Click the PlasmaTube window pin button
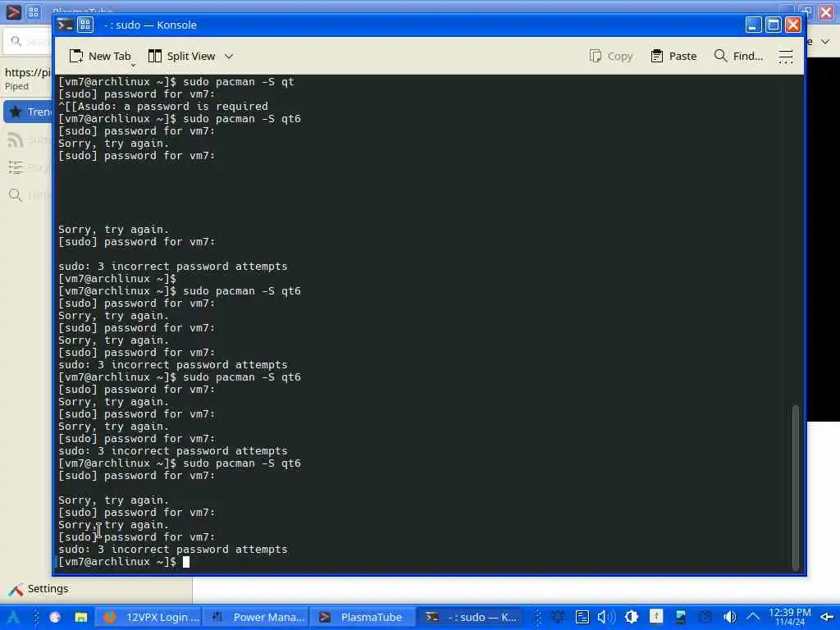Viewport: 840px width, 630px height. click(x=34, y=11)
